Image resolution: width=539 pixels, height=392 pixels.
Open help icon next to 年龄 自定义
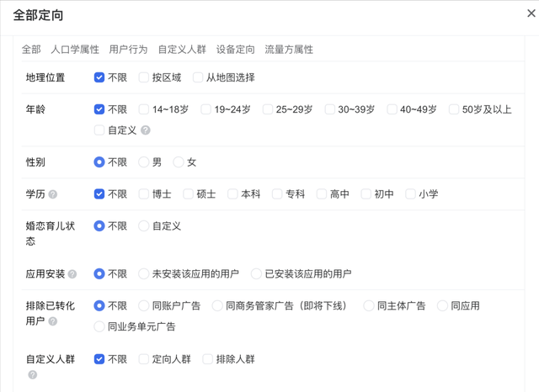[146, 130]
